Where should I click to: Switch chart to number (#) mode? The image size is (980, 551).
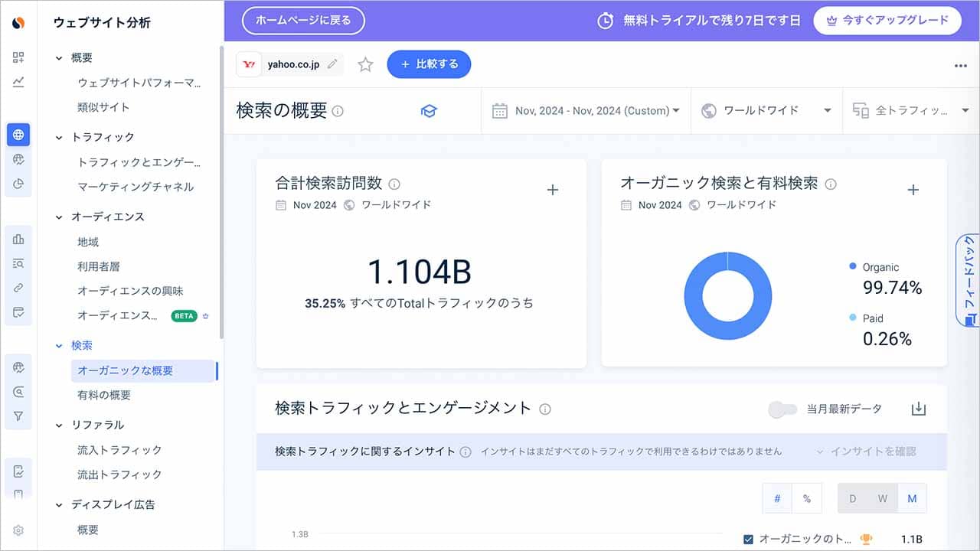[777, 498]
